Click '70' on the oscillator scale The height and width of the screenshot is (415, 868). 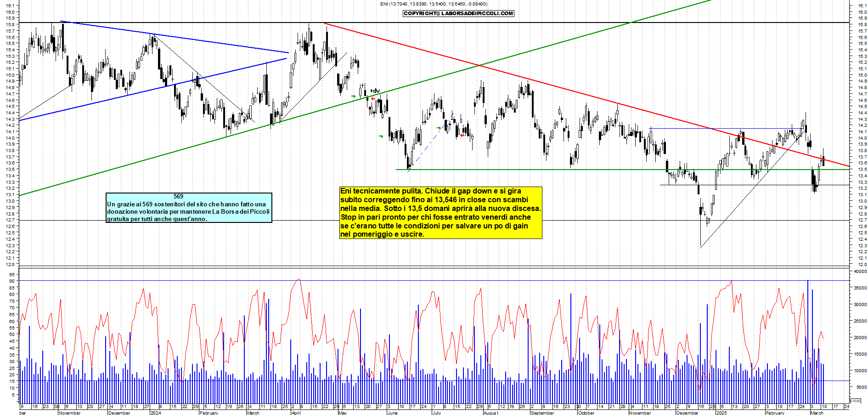click(12, 308)
